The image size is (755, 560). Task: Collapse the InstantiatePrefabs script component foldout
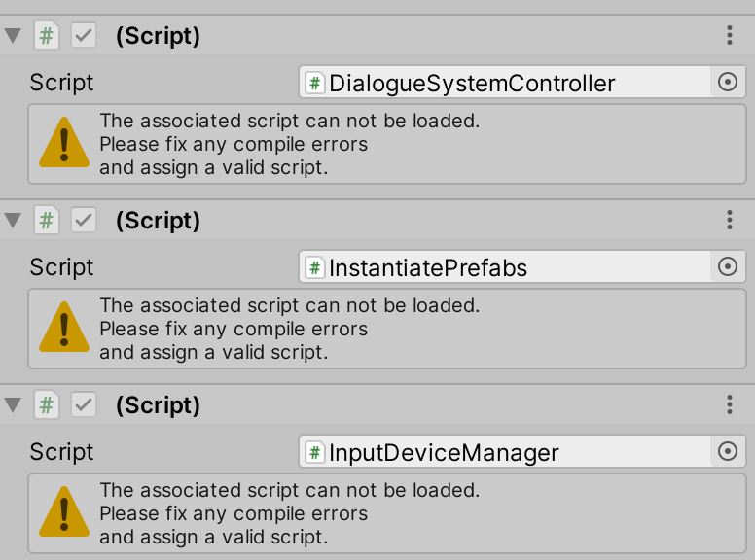pos(13,220)
